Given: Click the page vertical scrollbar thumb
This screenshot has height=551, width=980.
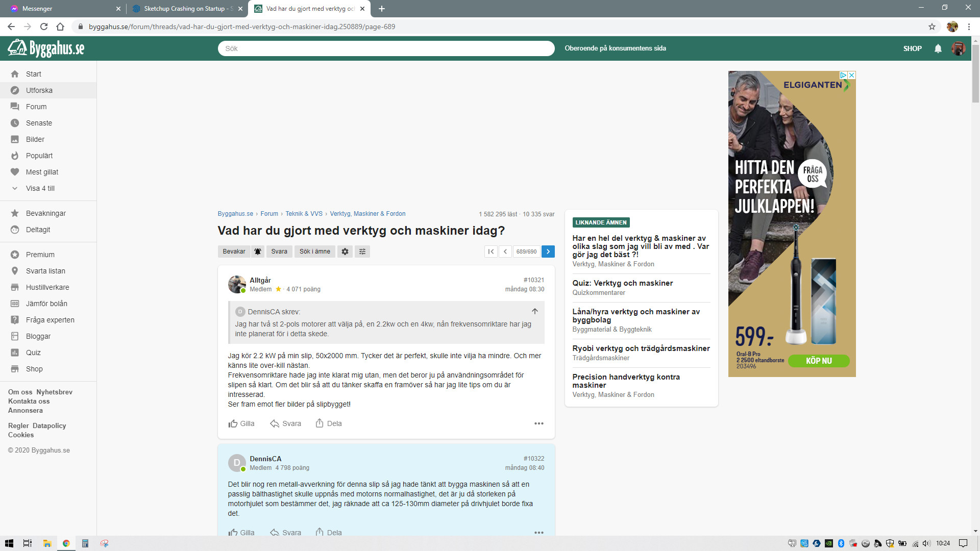Looking at the screenshot, I should point(975,74).
